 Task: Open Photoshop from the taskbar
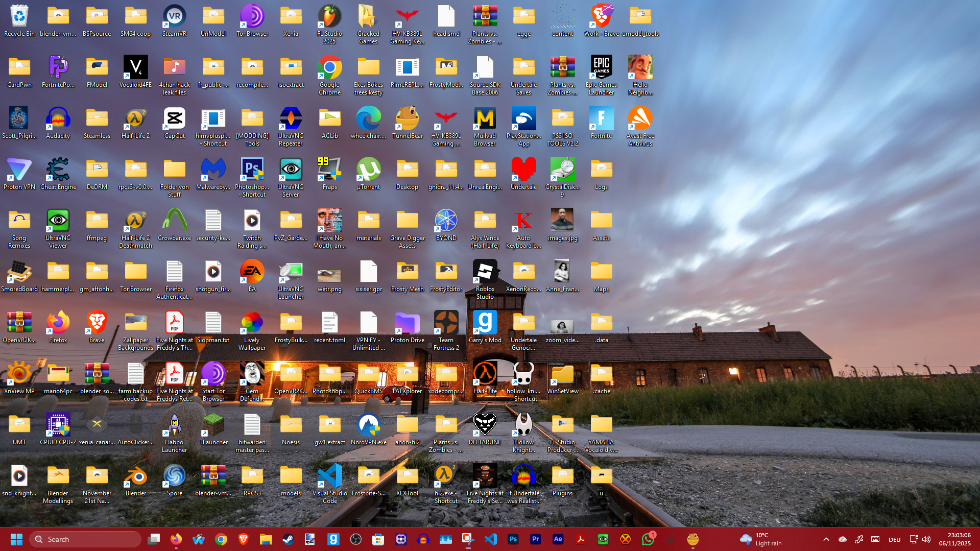(513, 539)
